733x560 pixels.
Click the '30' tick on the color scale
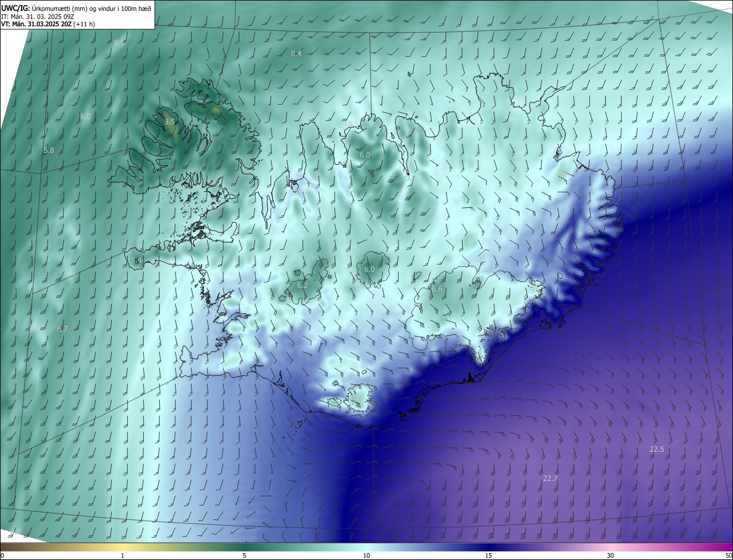point(610,556)
